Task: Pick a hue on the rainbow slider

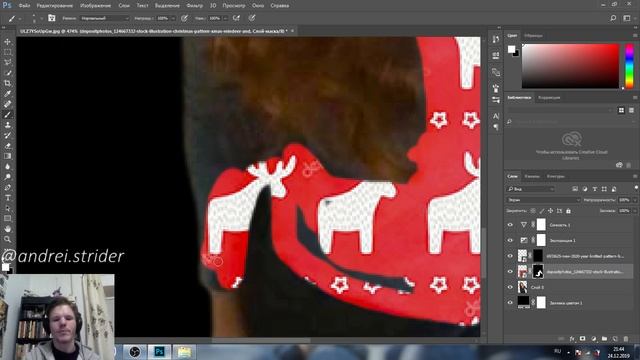Action: pyautogui.click(x=629, y=66)
